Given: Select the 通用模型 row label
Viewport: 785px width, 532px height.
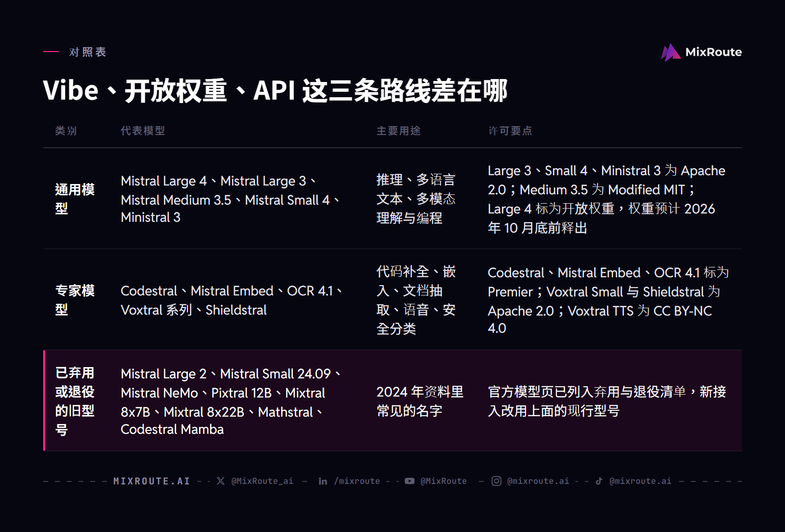Looking at the screenshot, I should pyautogui.click(x=75, y=199).
